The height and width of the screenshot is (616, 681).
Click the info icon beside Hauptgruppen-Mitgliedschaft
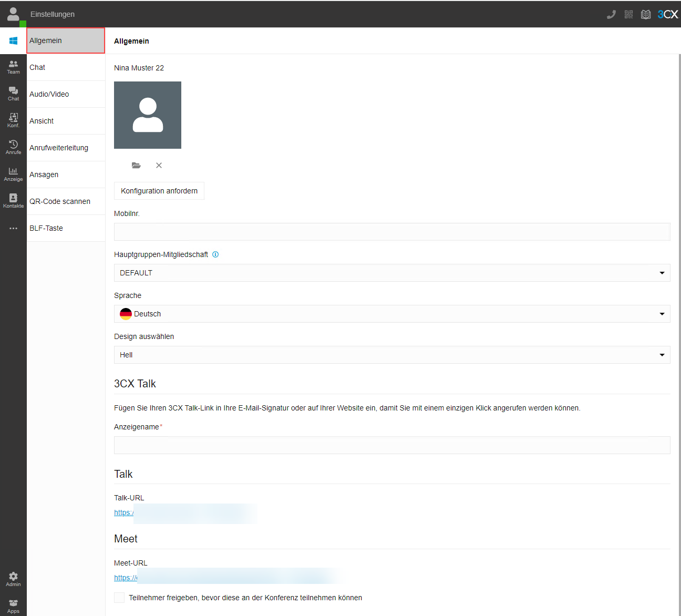(x=215, y=254)
